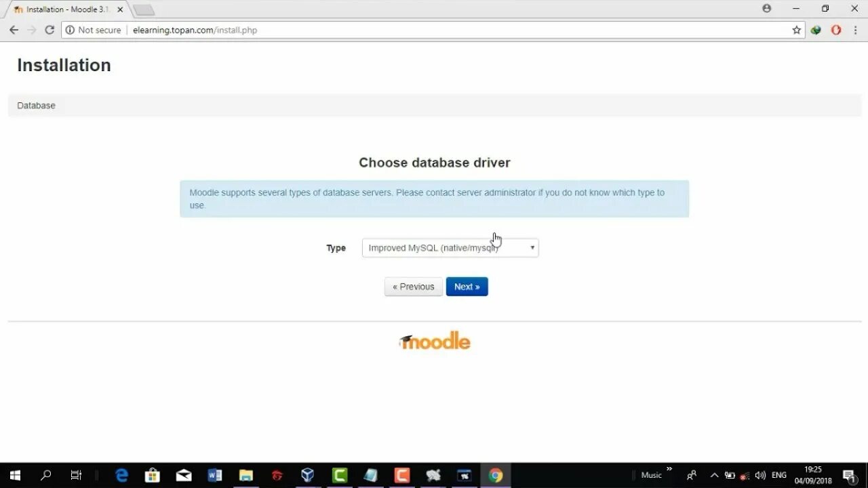This screenshot has width=868, height=488.
Task: Open the Action Center notifications
Action: coord(849,475)
